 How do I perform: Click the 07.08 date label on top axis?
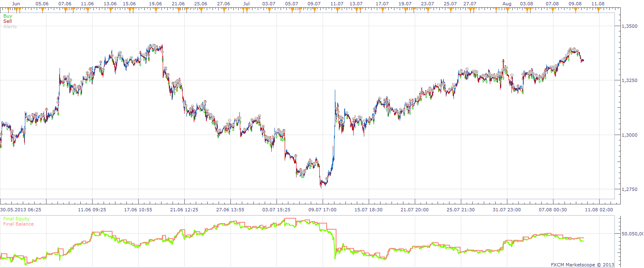click(x=552, y=4)
